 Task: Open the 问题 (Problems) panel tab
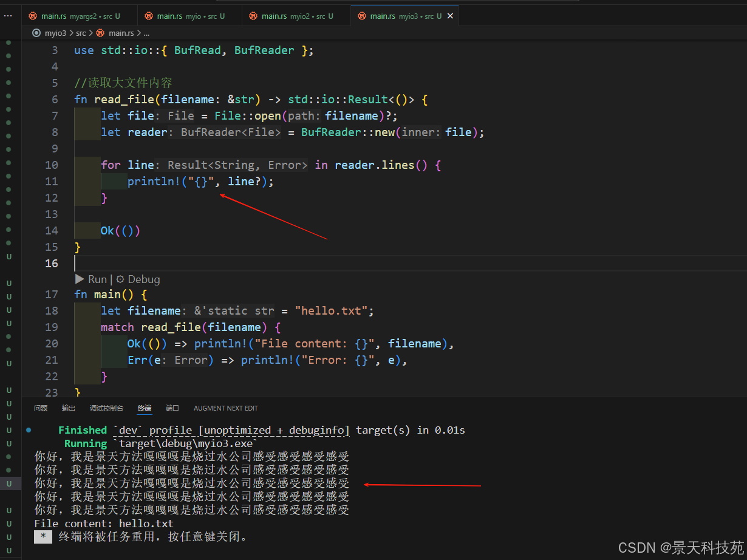click(41, 408)
